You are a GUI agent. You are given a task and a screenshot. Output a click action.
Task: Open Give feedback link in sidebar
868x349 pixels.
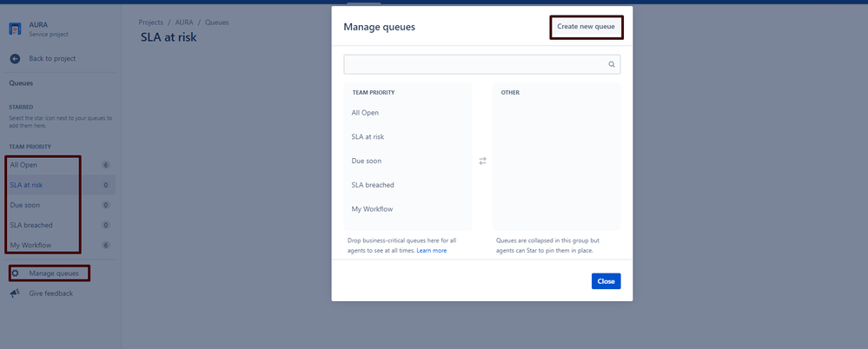click(x=51, y=293)
